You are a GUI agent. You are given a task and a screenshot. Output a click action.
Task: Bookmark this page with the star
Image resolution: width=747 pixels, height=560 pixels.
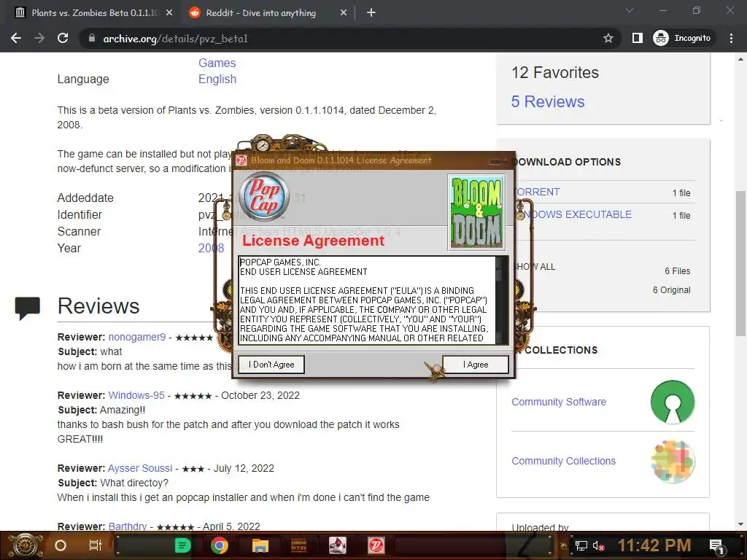click(x=608, y=38)
